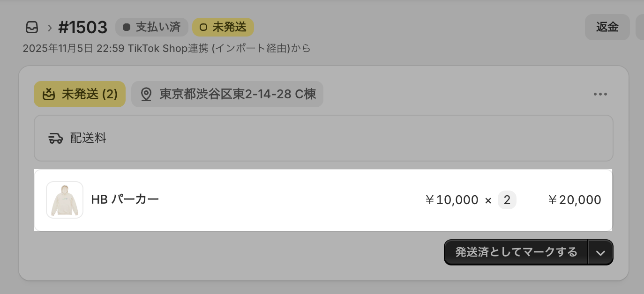Click the order number #1503 heading

tap(83, 27)
